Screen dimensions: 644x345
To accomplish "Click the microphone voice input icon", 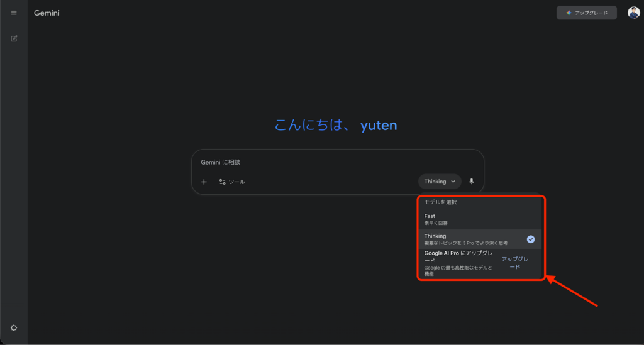I will 472,182.
